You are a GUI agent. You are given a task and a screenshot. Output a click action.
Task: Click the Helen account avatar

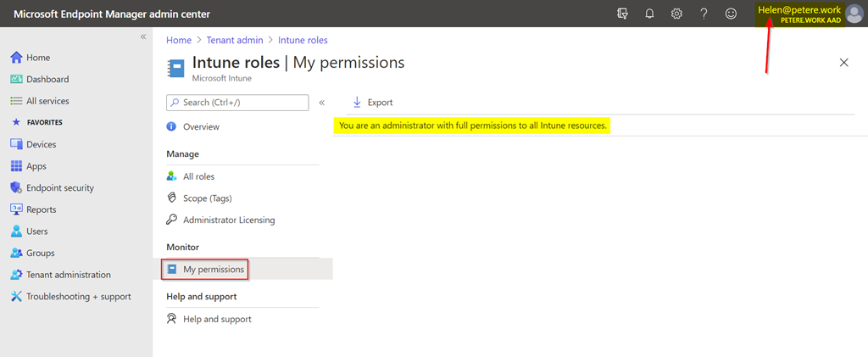(x=854, y=14)
